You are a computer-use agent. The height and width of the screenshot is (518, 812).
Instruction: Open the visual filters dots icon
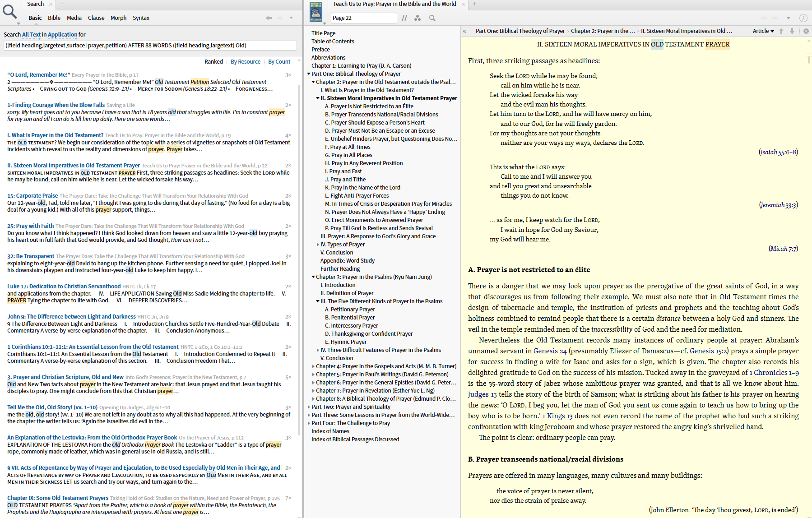418,18
